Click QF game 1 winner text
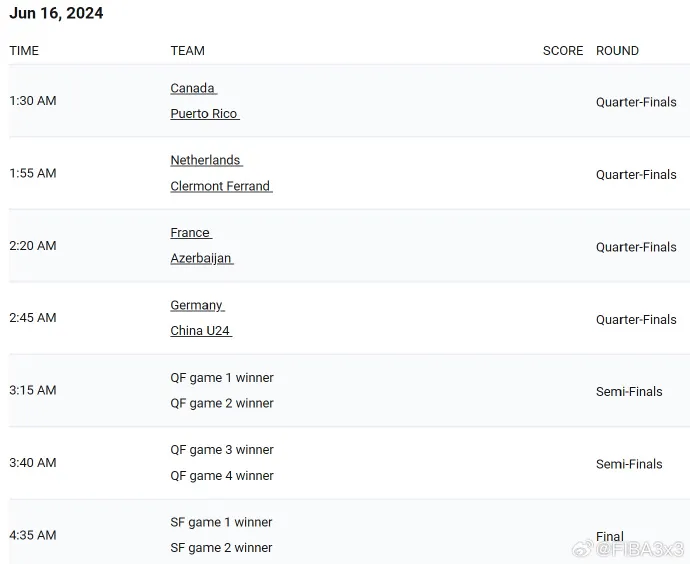 click(222, 378)
